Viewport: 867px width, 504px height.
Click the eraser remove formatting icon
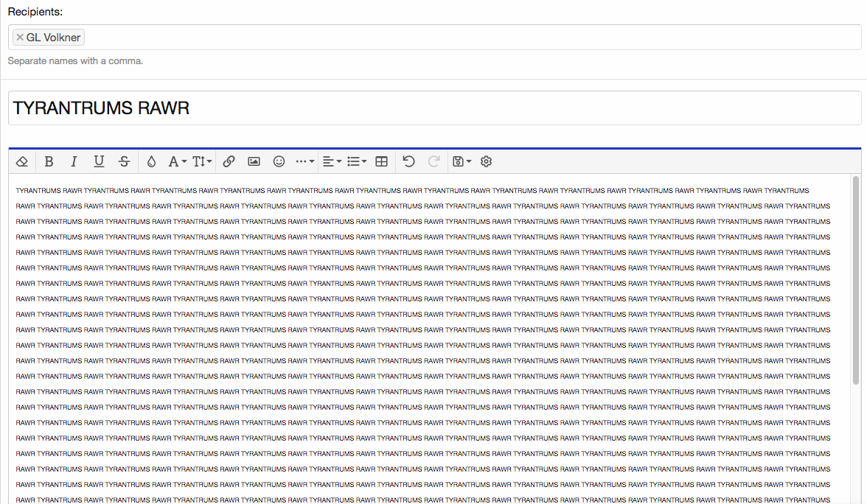click(x=22, y=161)
